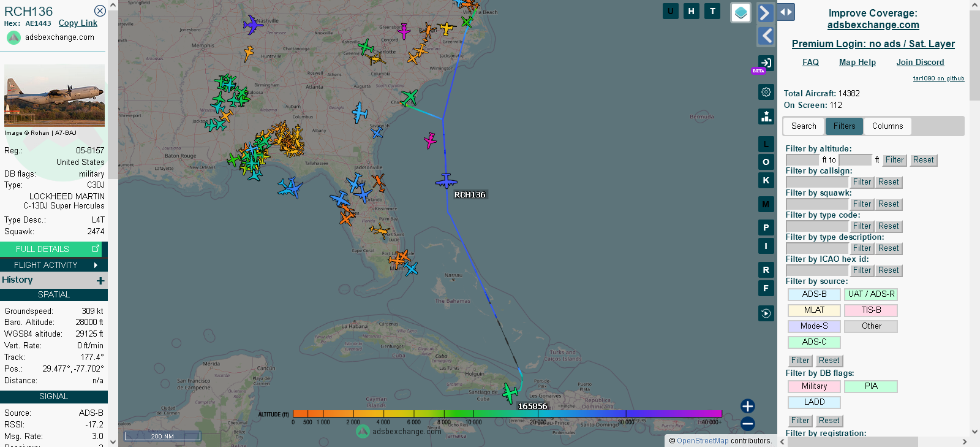
Task: Click the left chevron sidebar button
Action: pos(766,36)
